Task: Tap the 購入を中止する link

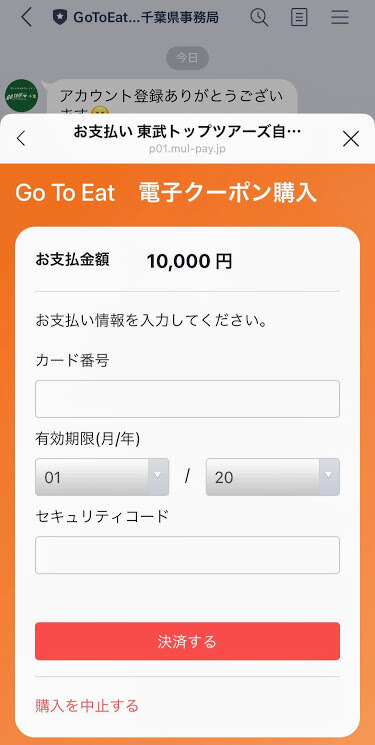Action: [87, 706]
